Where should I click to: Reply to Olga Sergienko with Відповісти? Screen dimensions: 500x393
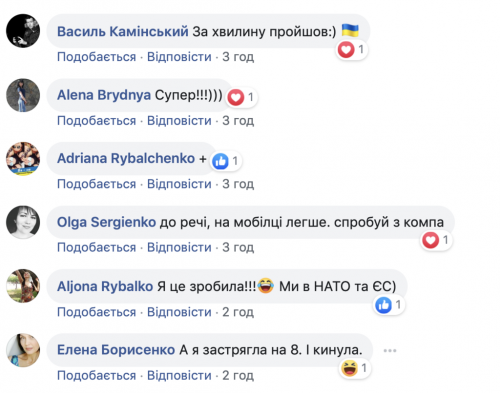point(179,247)
